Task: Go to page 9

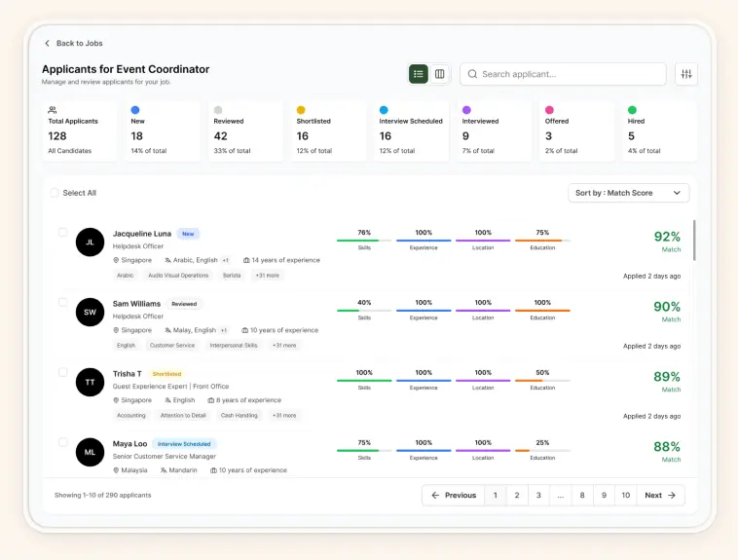Action: (604, 495)
